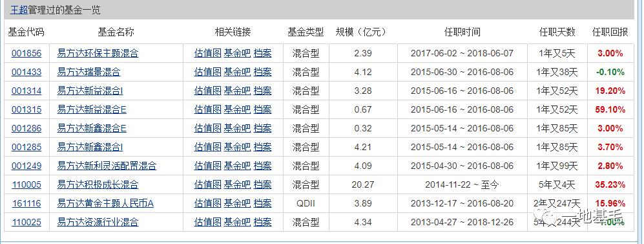
Task: View 估值图 for fund 001315
Action: pyautogui.click(x=207, y=109)
